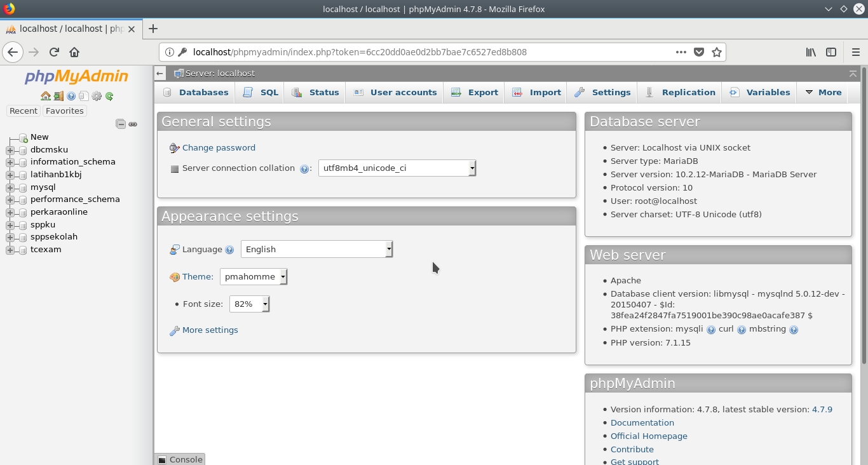Bookmark this page star icon
Image resolution: width=868 pixels, height=465 pixels.
point(717,52)
